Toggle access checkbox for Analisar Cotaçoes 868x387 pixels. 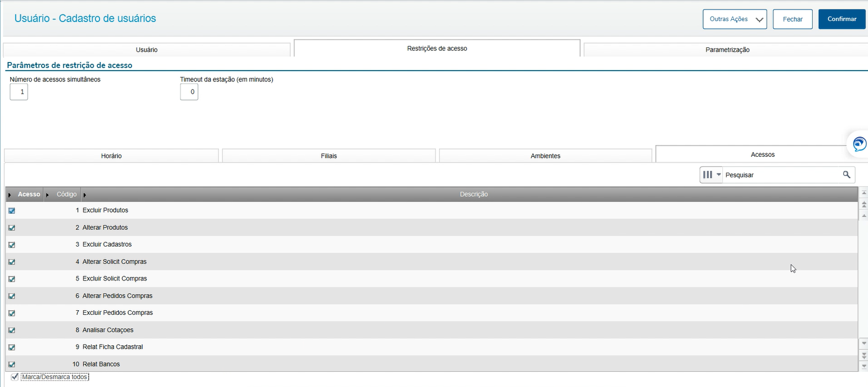coord(12,330)
